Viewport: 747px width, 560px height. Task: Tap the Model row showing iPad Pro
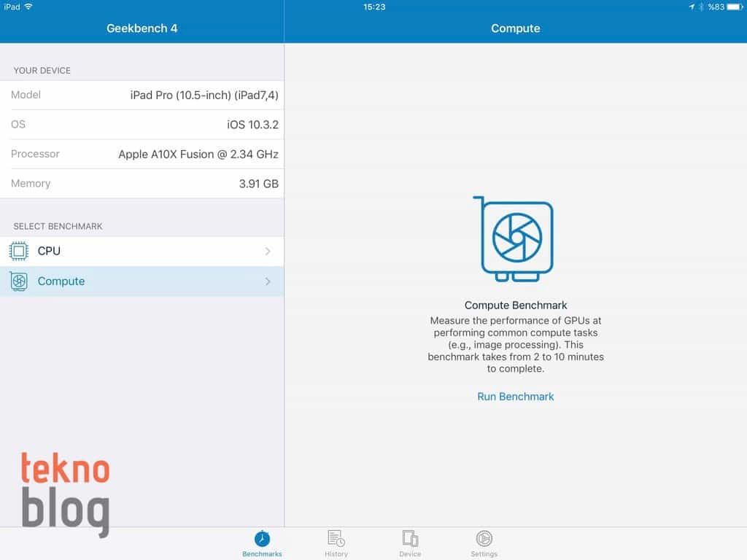142,95
